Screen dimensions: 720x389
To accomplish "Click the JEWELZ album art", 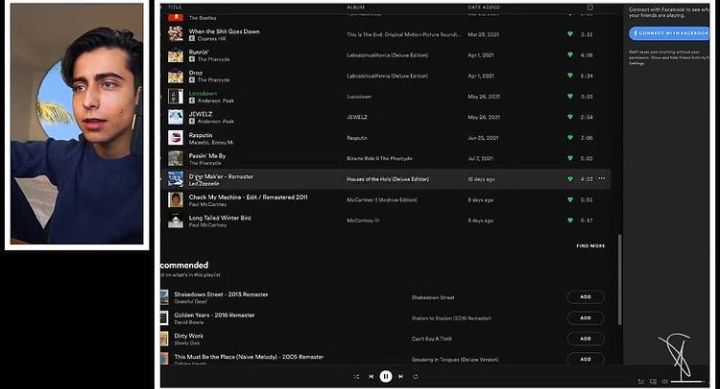I will (175, 118).
